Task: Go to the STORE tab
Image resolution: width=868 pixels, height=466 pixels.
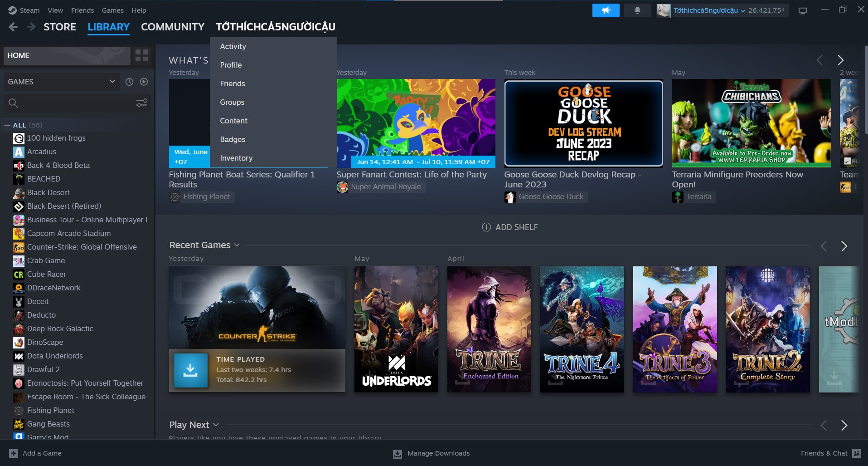Action: [x=60, y=27]
